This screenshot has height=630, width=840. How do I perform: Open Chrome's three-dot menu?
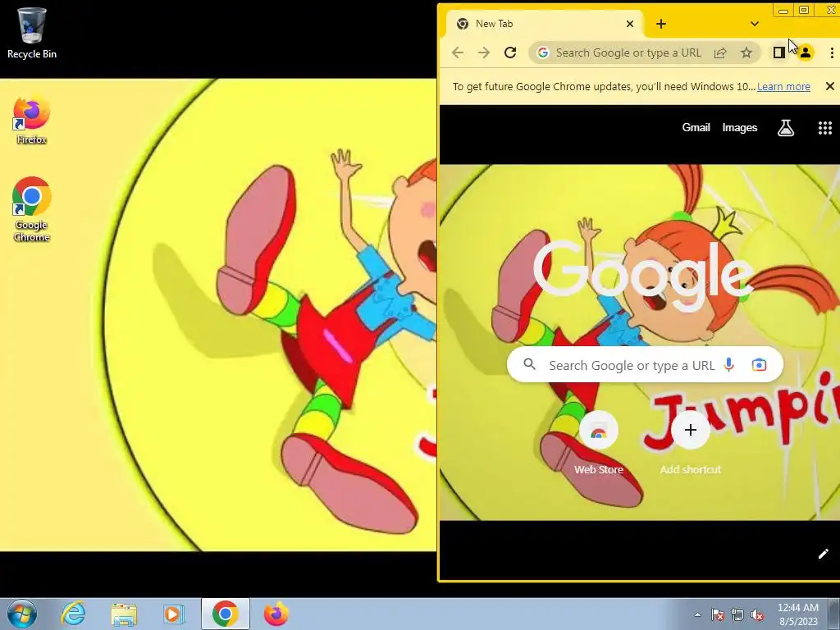pyautogui.click(x=832, y=52)
